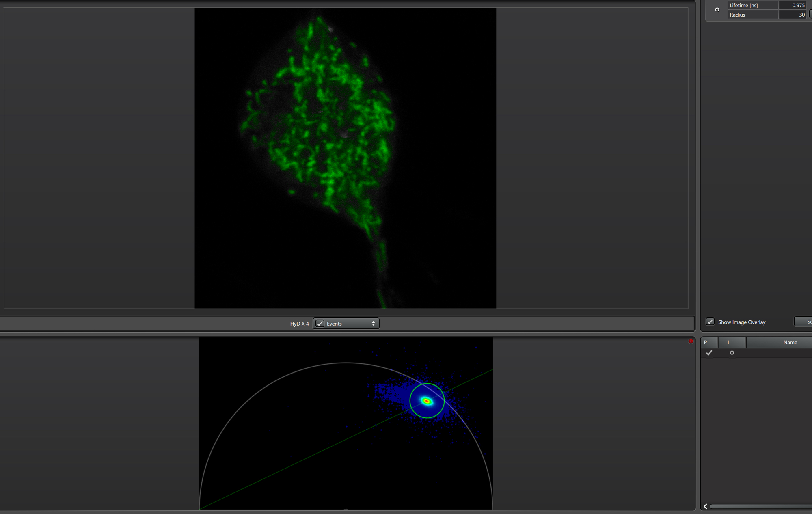Click the circle cursor icon beside Lifetime
The image size is (812, 514).
pyautogui.click(x=717, y=9)
